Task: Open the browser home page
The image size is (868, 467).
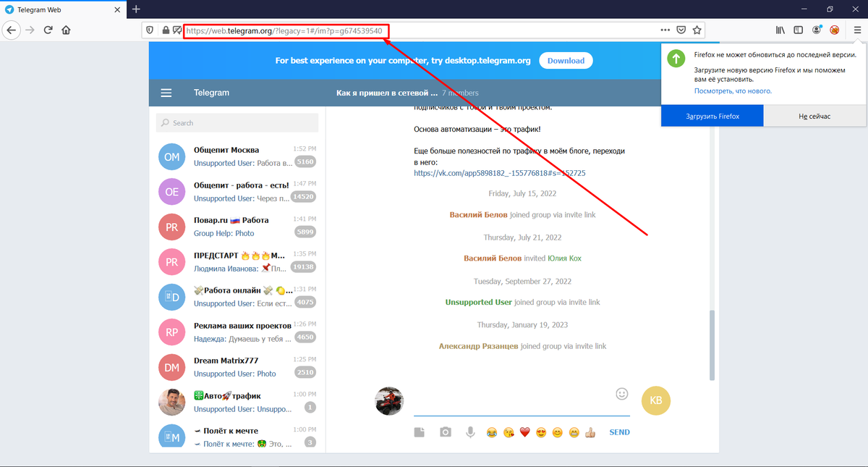Action: pyautogui.click(x=67, y=30)
